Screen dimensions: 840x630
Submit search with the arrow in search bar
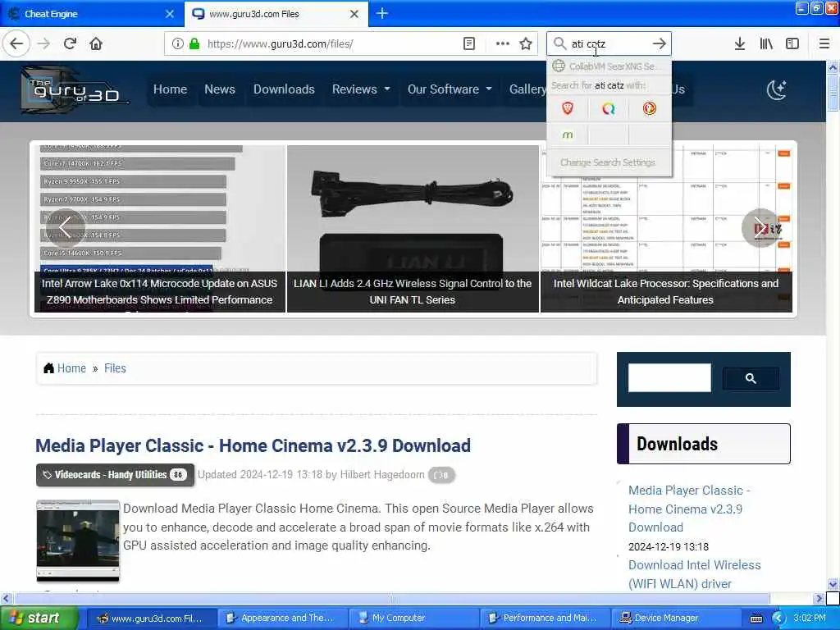tap(660, 44)
